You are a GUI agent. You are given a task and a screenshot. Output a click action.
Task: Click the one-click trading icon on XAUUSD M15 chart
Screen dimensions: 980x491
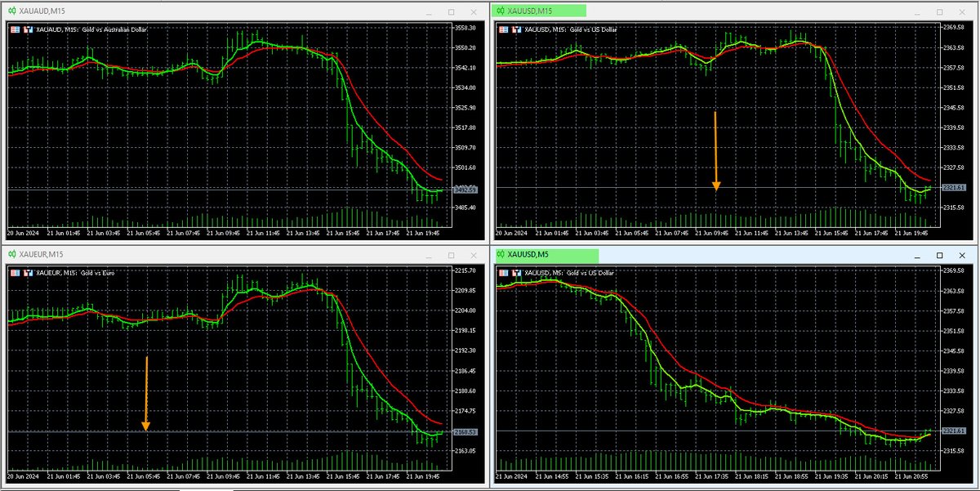(502, 29)
